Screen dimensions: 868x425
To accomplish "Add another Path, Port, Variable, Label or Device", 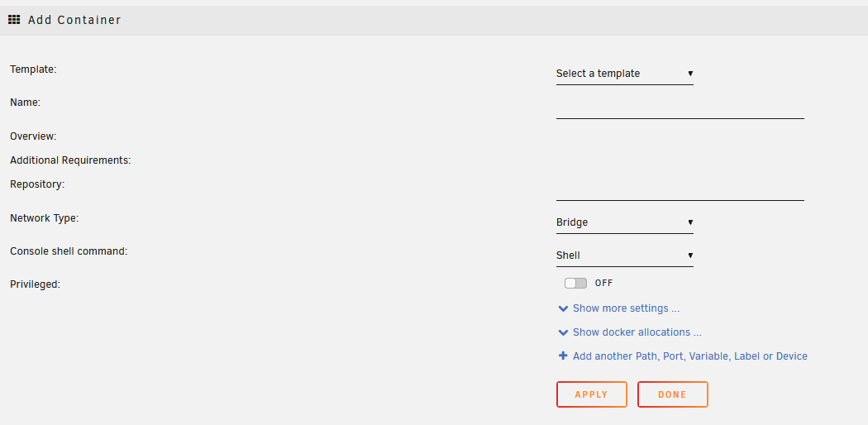I will (x=689, y=356).
